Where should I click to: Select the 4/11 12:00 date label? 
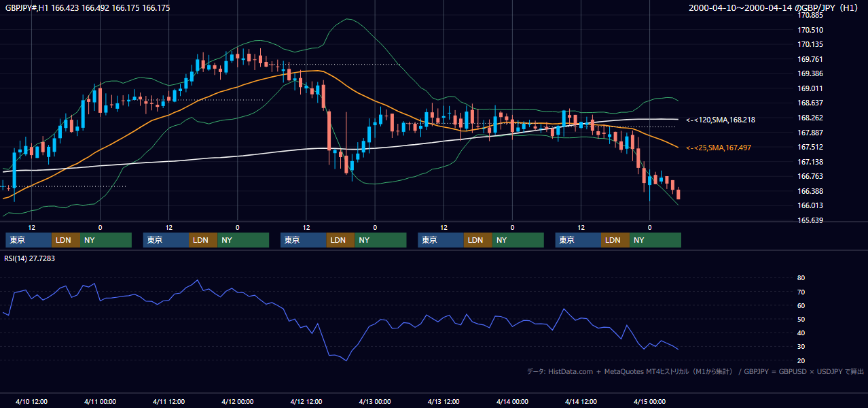coord(168,401)
